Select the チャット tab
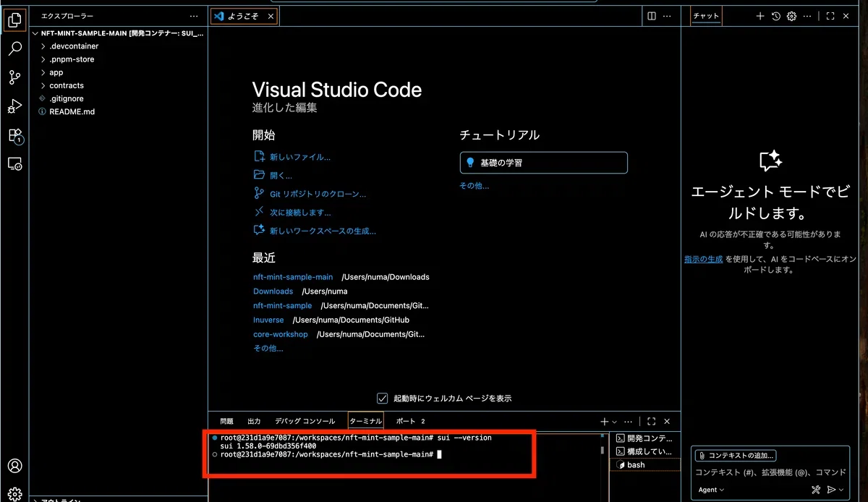This screenshot has height=502, width=868. coord(706,16)
